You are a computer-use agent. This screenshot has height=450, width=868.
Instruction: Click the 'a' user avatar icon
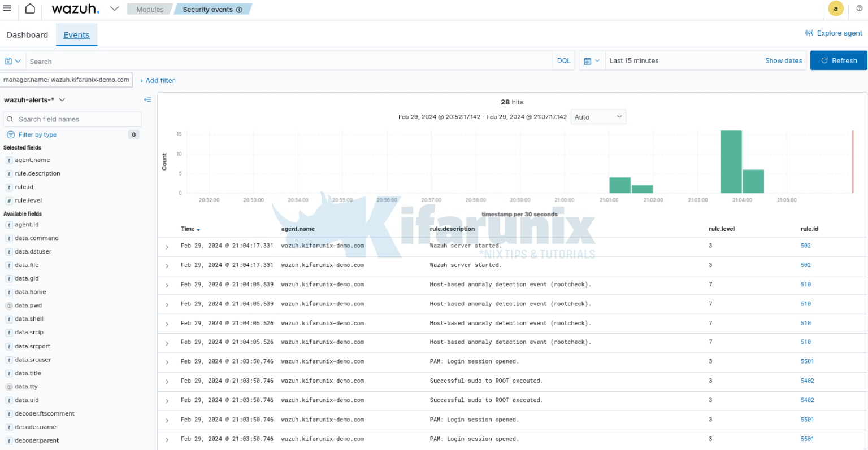(x=836, y=8)
